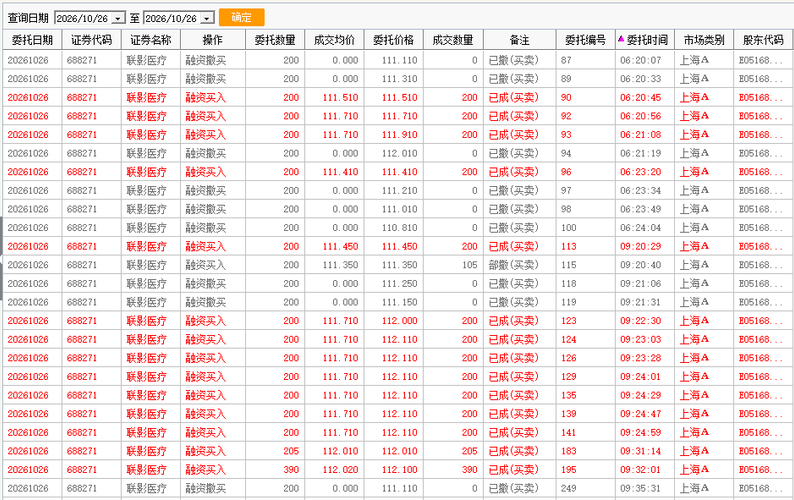Click filled quantity 105 cell
Image resolution: width=794 pixels, height=500 pixels.
pyautogui.click(x=453, y=265)
